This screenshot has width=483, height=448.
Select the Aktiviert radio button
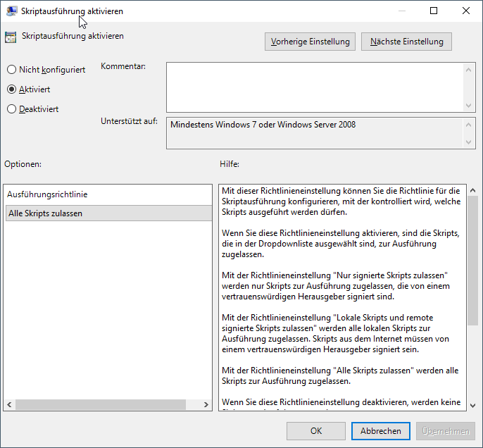[x=11, y=89]
